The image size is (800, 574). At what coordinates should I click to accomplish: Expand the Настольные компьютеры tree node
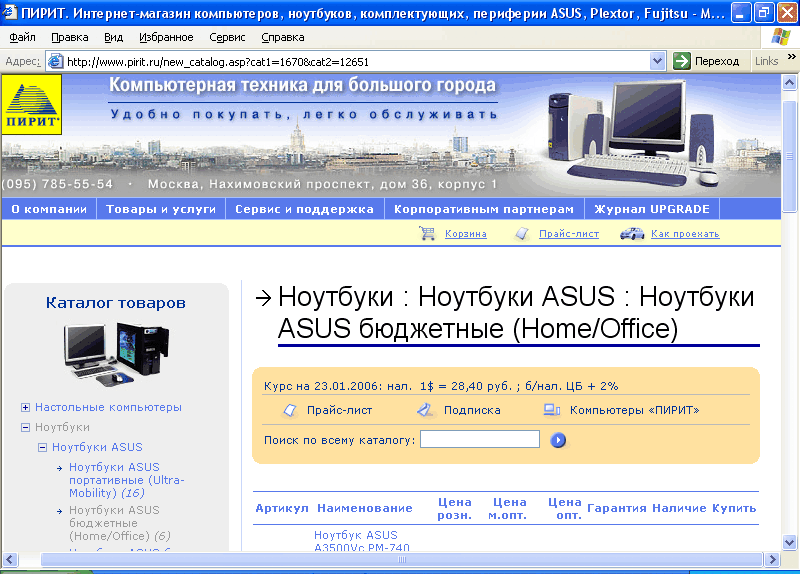click(x=25, y=407)
